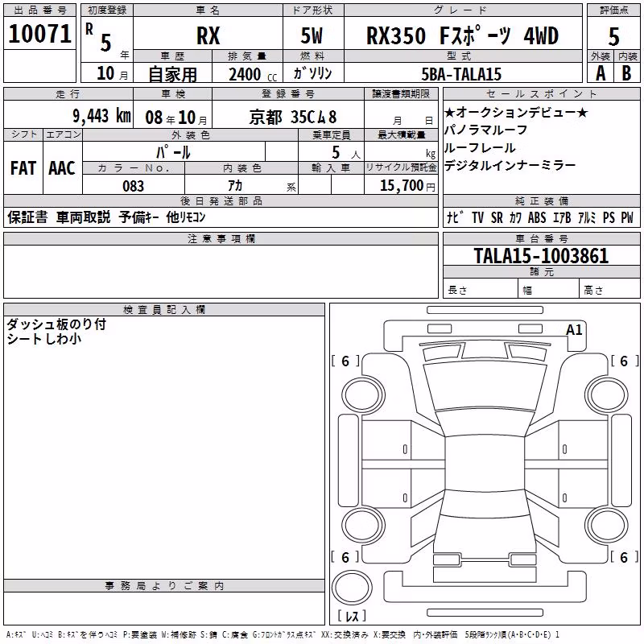Click the seating capacity 5 人
644x644 pixels.
click(x=346, y=153)
